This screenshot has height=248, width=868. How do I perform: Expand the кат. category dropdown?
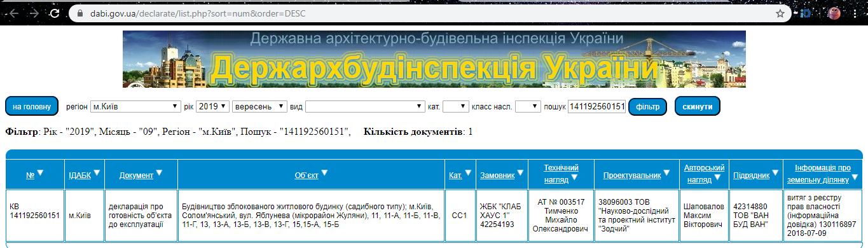[x=455, y=106]
